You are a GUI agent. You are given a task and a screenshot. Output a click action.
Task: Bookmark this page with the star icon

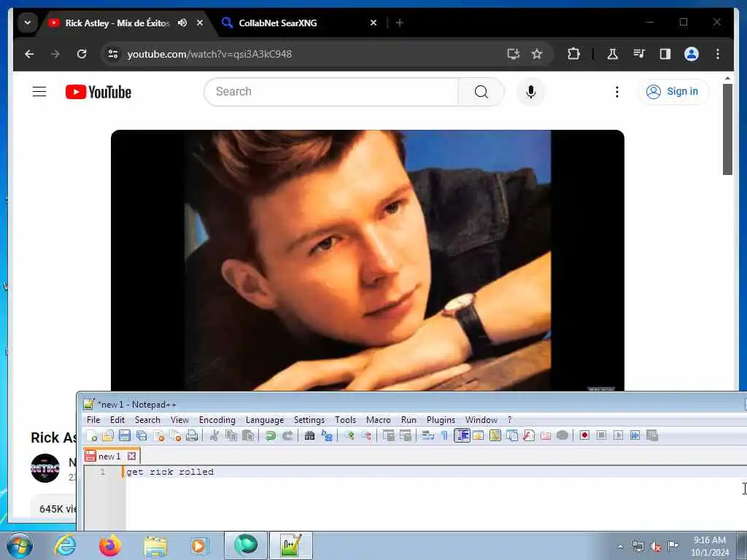537,54
